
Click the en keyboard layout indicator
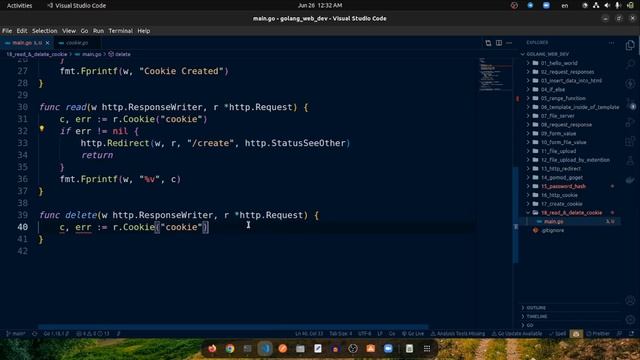564,5
